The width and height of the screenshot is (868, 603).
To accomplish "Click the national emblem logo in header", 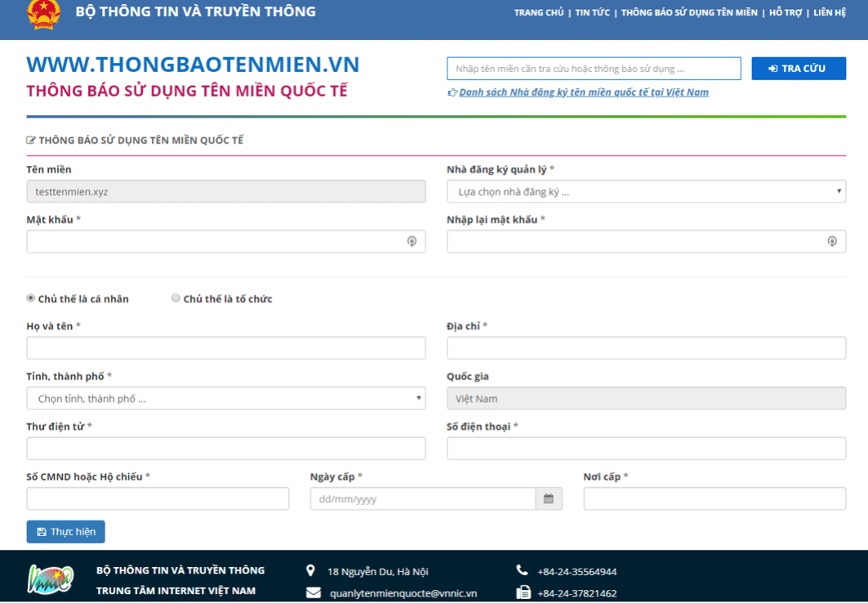I will (x=43, y=14).
